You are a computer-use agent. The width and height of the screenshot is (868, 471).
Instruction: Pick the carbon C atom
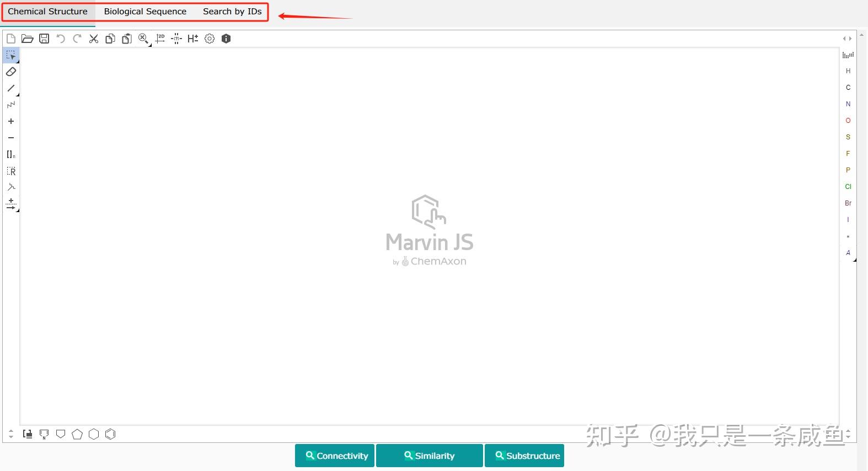click(x=848, y=88)
